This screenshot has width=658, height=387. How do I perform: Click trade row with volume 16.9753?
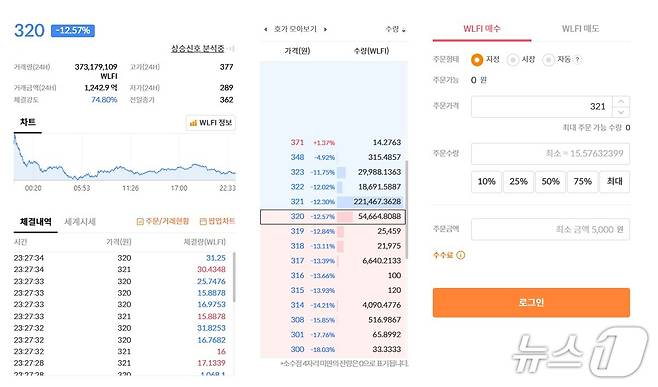(120, 304)
